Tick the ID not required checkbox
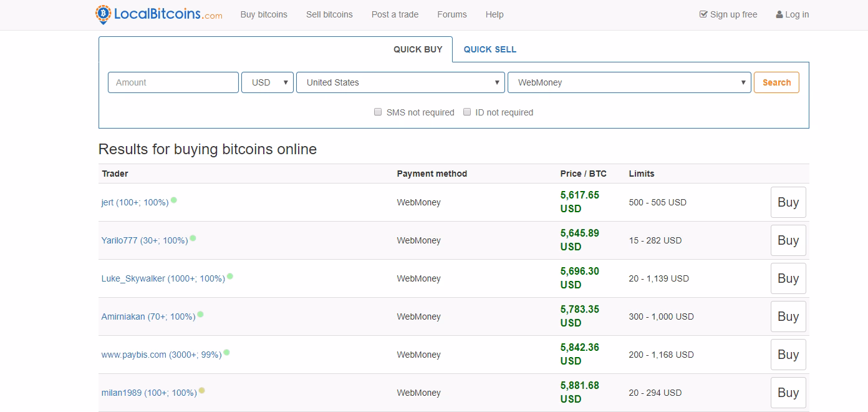 click(x=467, y=112)
